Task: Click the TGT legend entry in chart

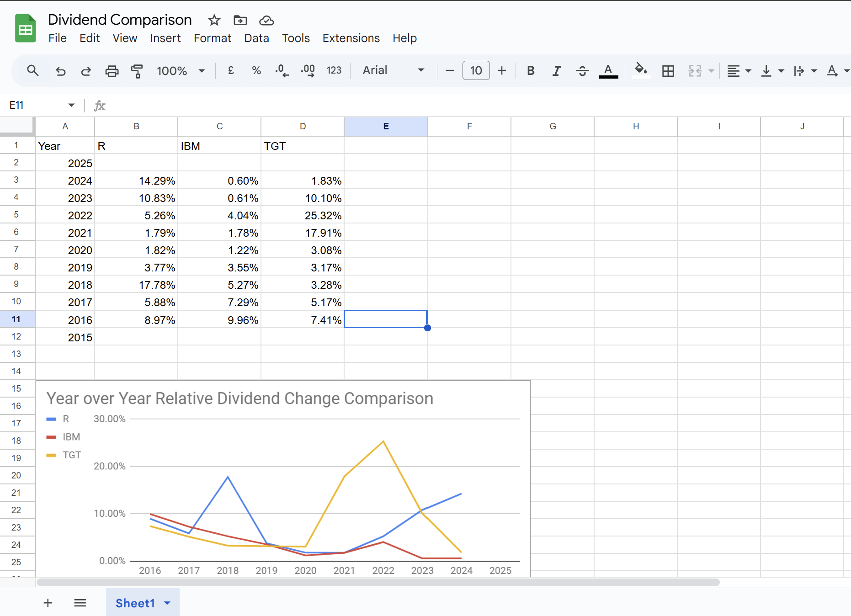Action: click(64, 455)
